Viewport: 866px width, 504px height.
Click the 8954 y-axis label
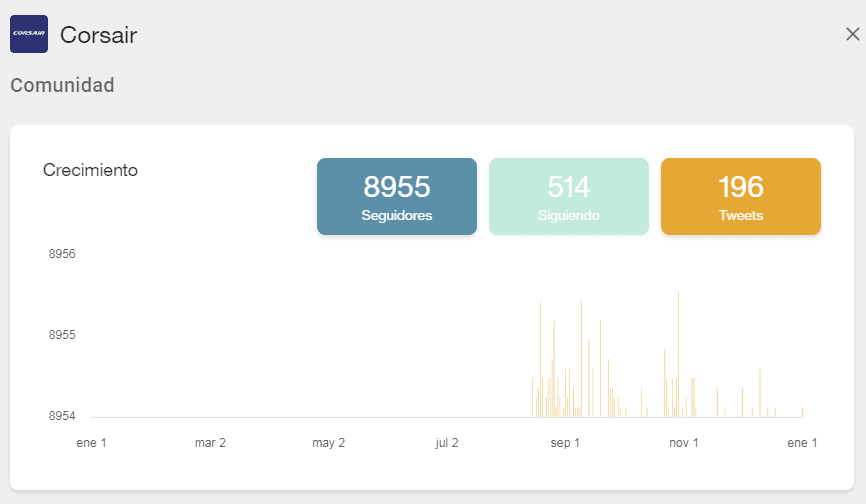coord(62,416)
